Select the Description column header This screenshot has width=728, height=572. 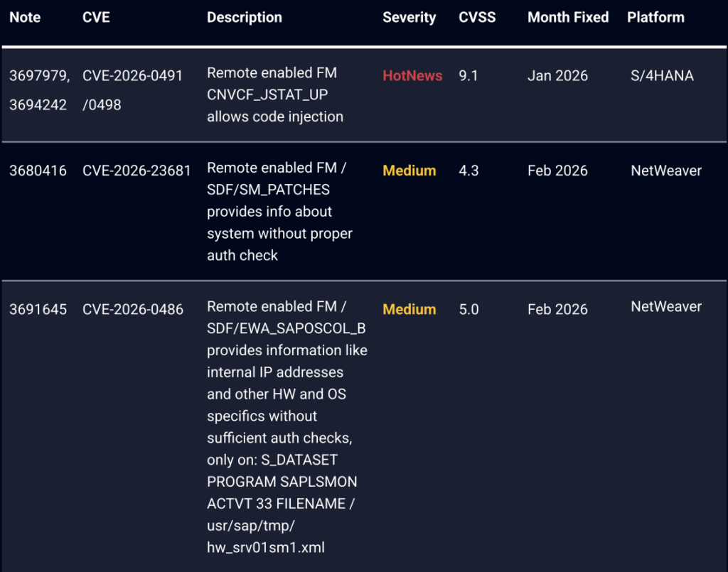coord(244,18)
